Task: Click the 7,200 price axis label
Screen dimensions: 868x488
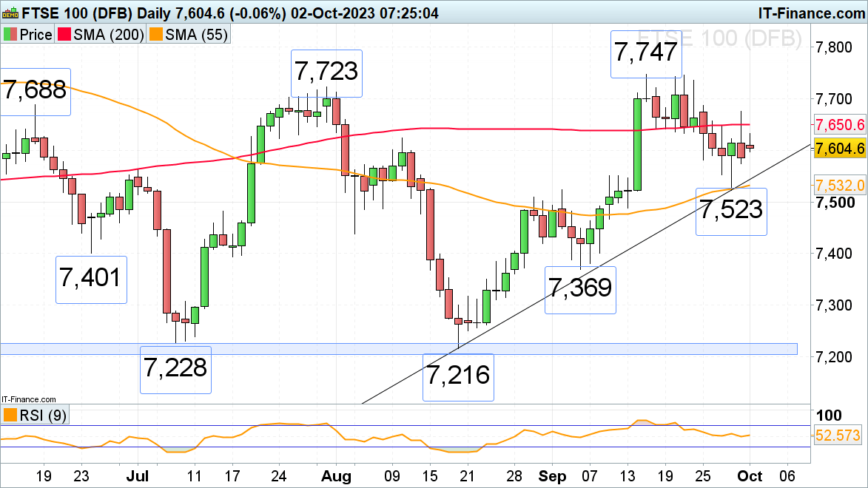Action: (x=834, y=357)
